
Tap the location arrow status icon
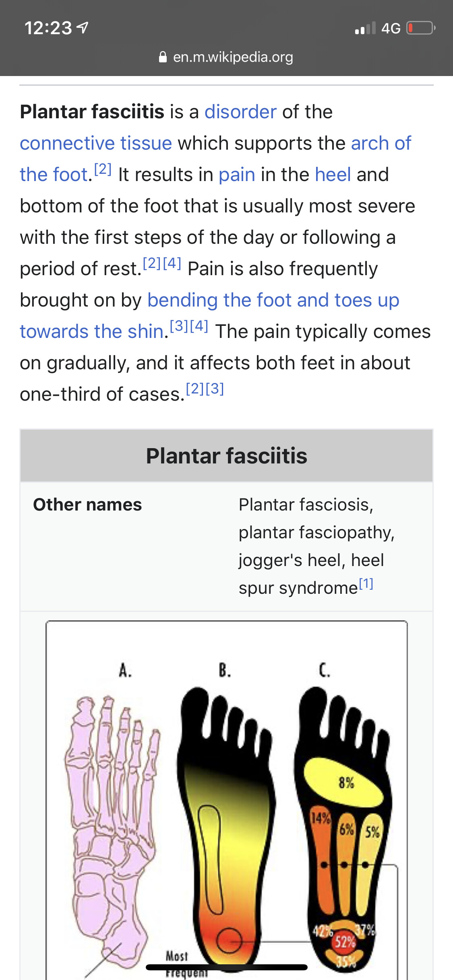[x=83, y=28]
